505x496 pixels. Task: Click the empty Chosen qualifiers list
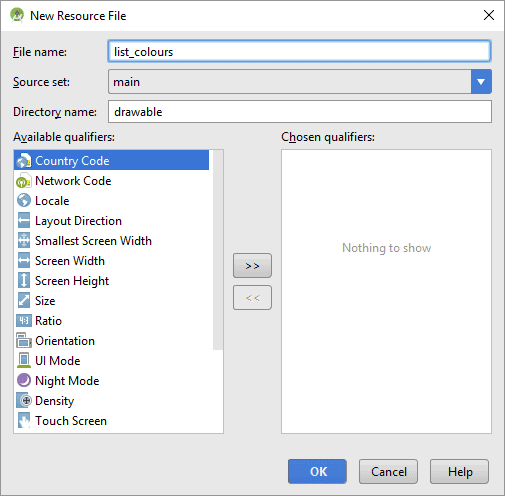[x=386, y=291]
